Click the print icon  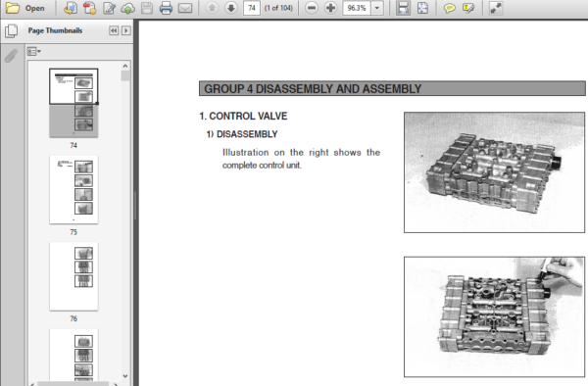click(166, 8)
